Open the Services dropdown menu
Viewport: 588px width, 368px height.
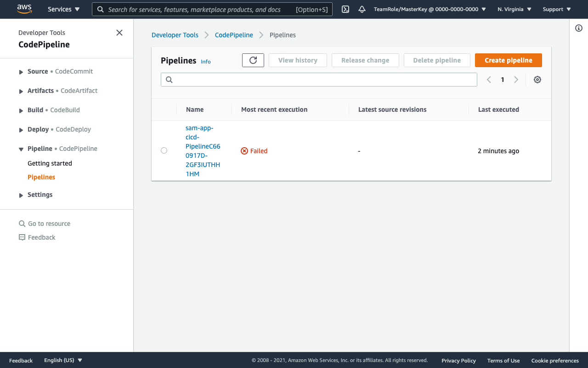coord(64,9)
